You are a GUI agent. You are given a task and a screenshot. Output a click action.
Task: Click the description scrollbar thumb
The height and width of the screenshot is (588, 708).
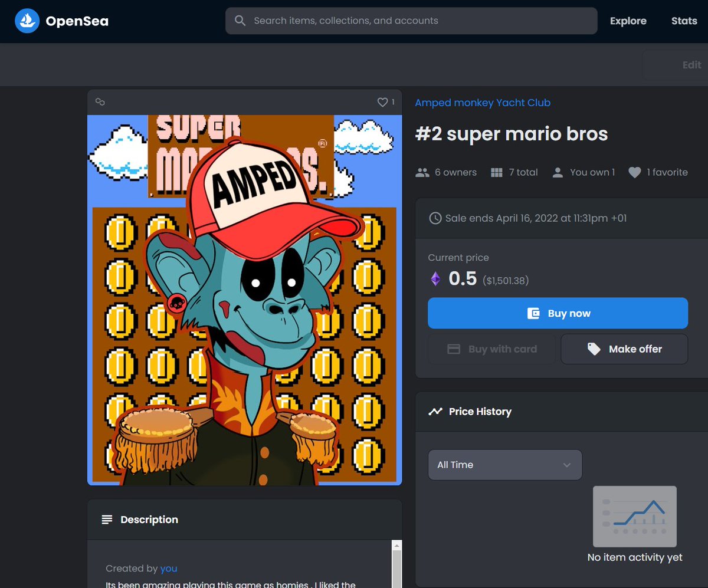coord(397,569)
